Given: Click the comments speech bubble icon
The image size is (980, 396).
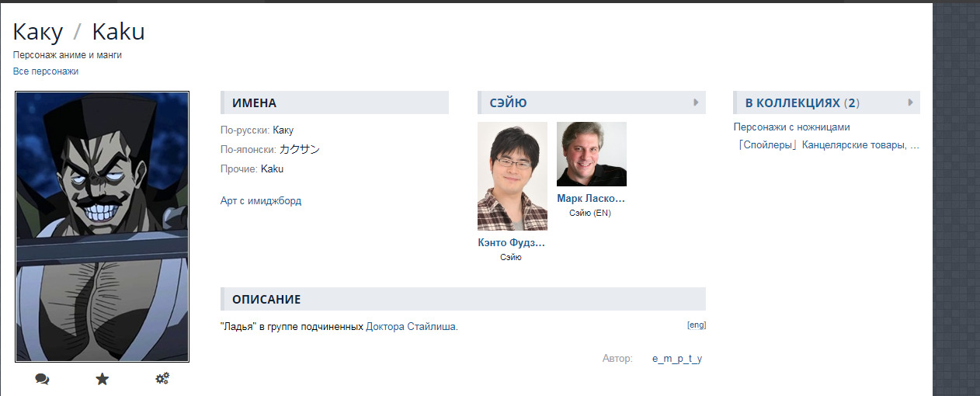Looking at the screenshot, I should pos(42,379).
